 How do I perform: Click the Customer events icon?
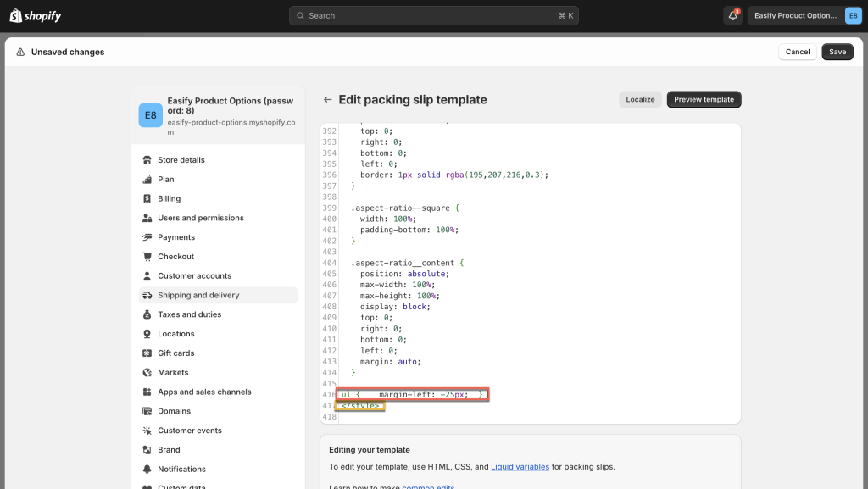[147, 431]
